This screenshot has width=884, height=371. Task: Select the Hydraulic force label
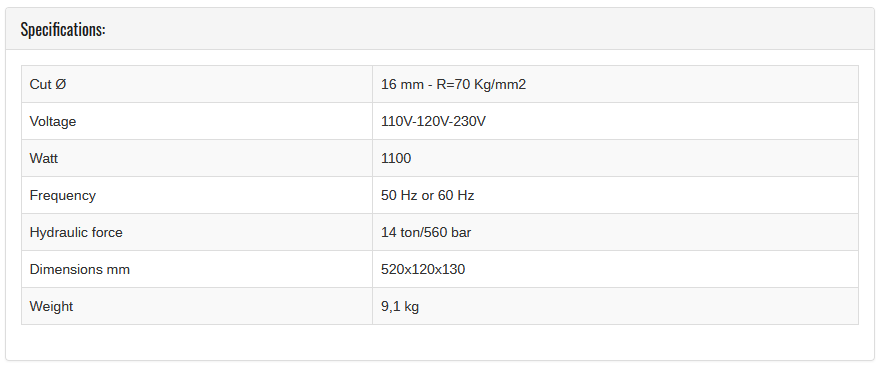click(76, 232)
